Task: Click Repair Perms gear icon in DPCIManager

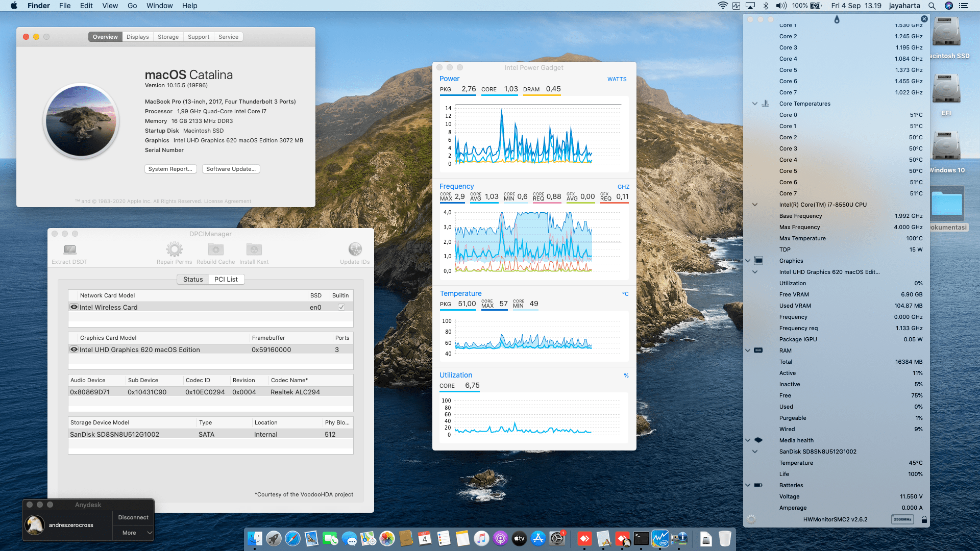Action: [x=174, y=249]
